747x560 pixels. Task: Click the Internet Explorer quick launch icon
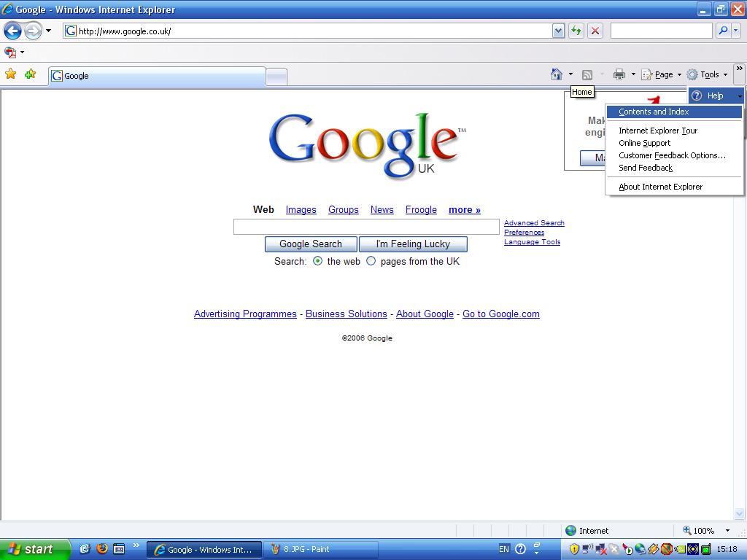click(85, 548)
